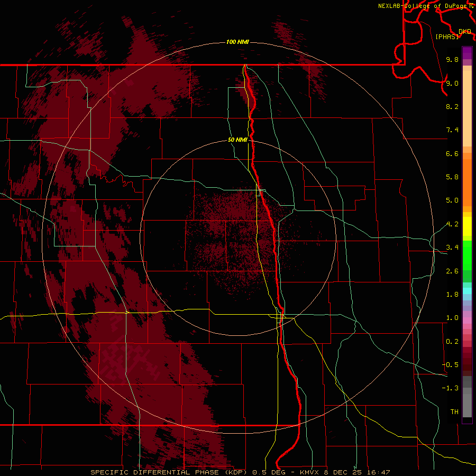Click the DKD product label

(465, 32)
